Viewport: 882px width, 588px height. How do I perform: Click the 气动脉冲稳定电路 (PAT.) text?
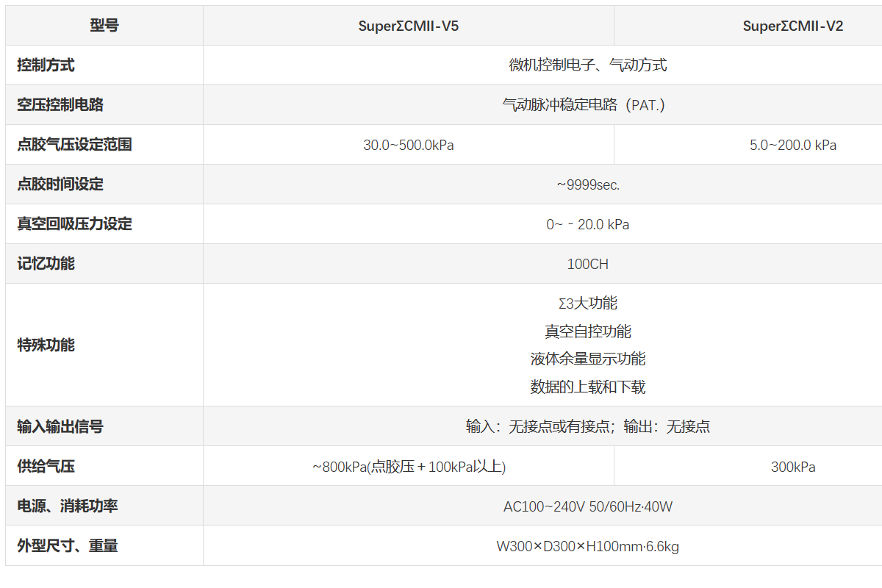coord(583,105)
